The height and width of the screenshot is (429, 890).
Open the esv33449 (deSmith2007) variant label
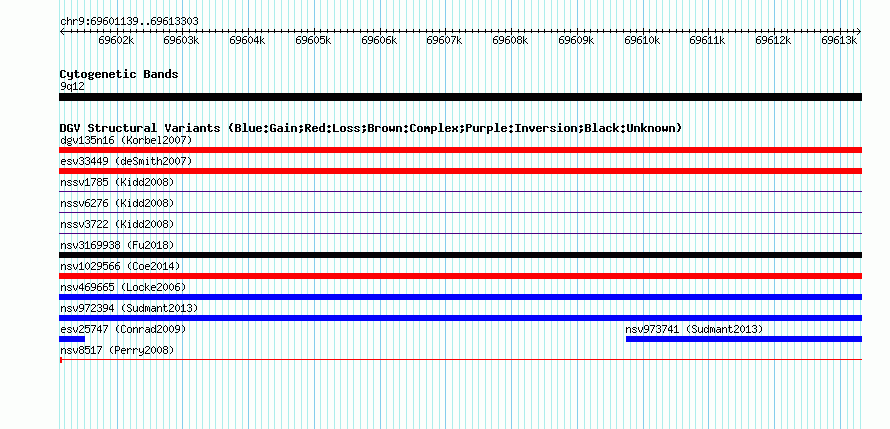click(126, 161)
